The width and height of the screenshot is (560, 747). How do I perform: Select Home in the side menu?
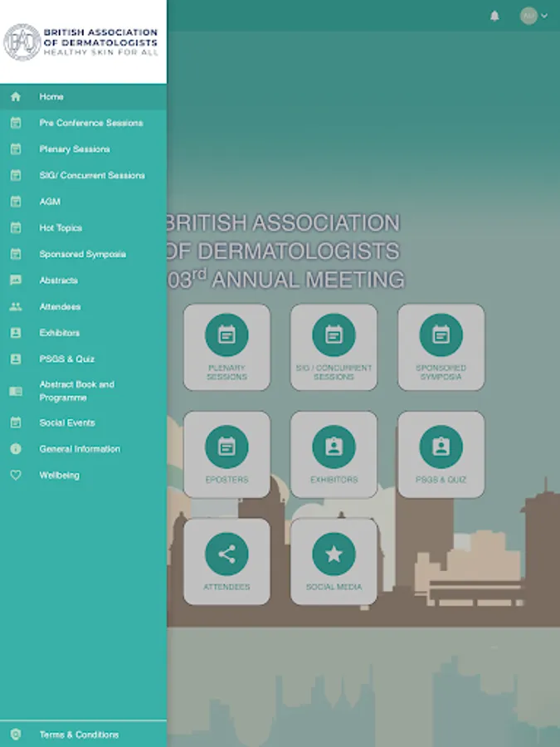[x=83, y=97]
